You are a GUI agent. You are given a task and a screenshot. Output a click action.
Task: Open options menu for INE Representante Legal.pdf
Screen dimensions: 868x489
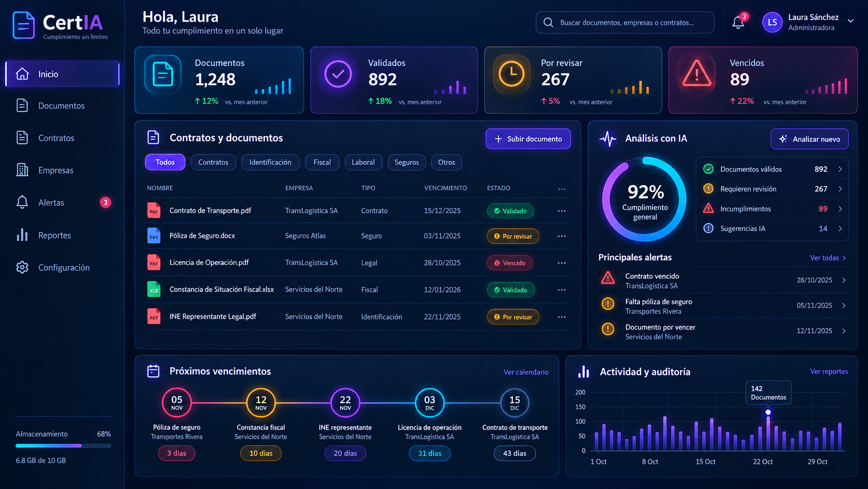point(562,317)
